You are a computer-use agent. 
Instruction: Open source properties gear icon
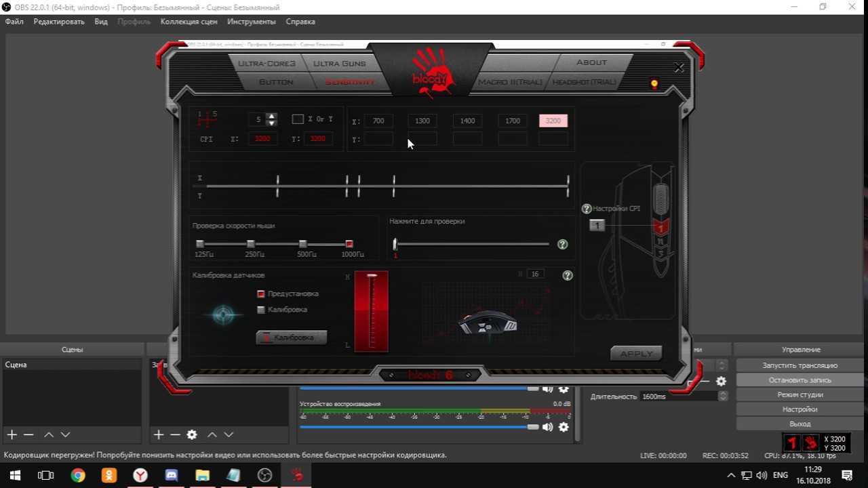[x=192, y=434]
